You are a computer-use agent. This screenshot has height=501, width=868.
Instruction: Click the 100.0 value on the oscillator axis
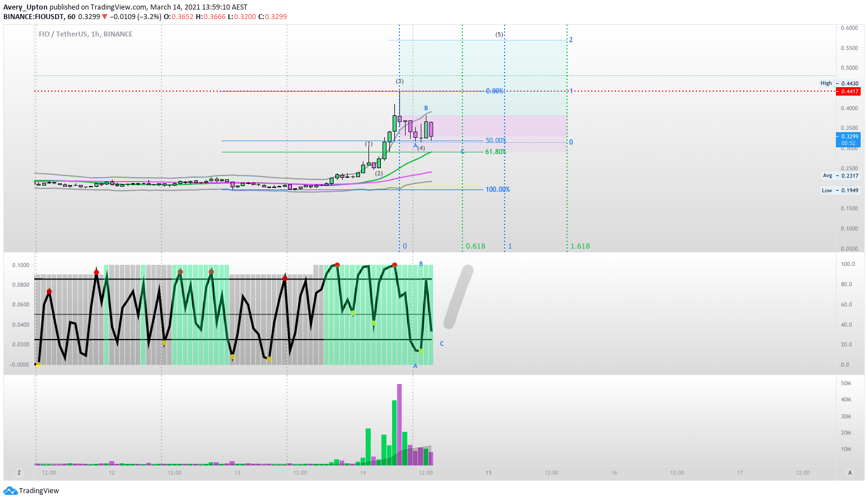848,264
